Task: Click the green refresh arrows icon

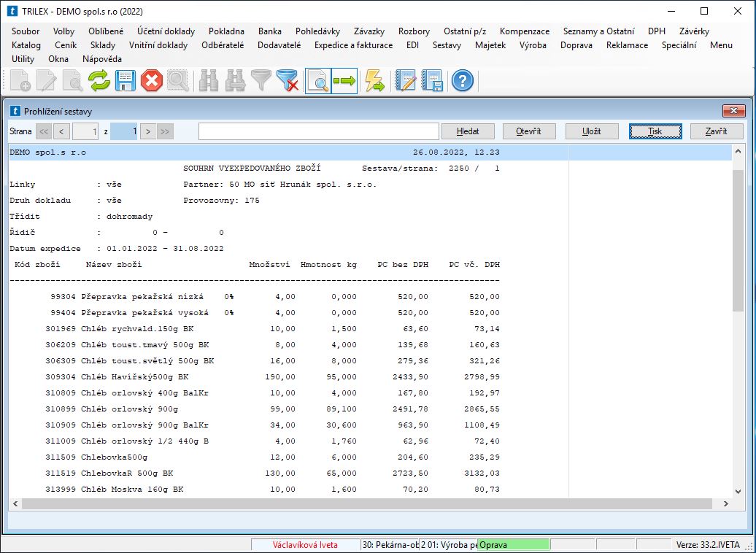Action: (x=99, y=80)
